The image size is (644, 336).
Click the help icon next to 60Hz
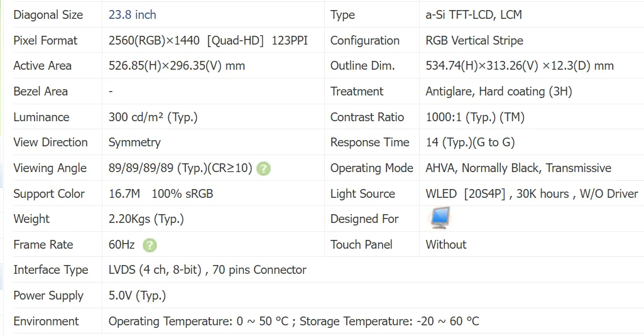coord(150,245)
